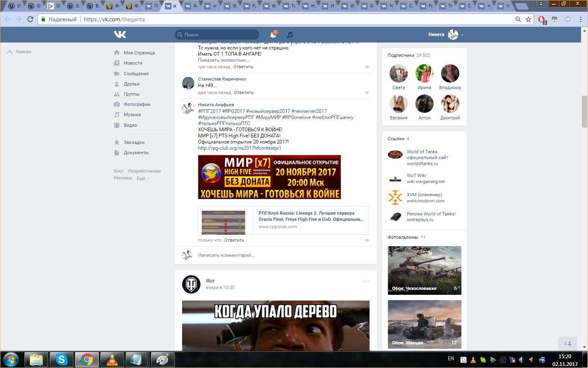Launch Skype from the taskbar
This screenshot has height=368, width=588.
[61, 359]
